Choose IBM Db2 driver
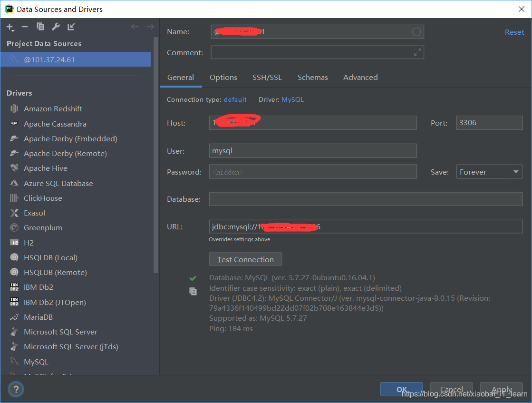Viewport: 532px width, 403px height. click(x=39, y=287)
